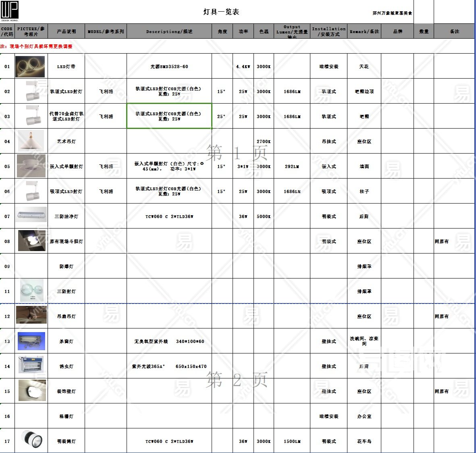
Task: Select the insect trap lamp image in row 14
Action: 31,365
